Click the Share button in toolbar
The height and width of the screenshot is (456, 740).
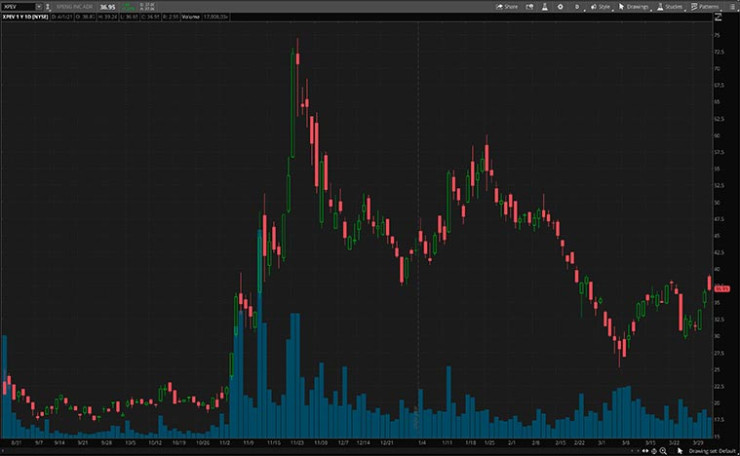(507, 6)
